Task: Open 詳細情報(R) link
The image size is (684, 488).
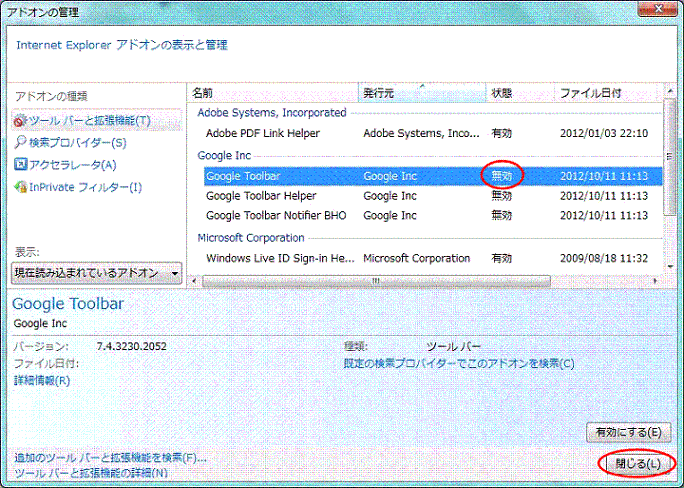Action: click(42, 380)
